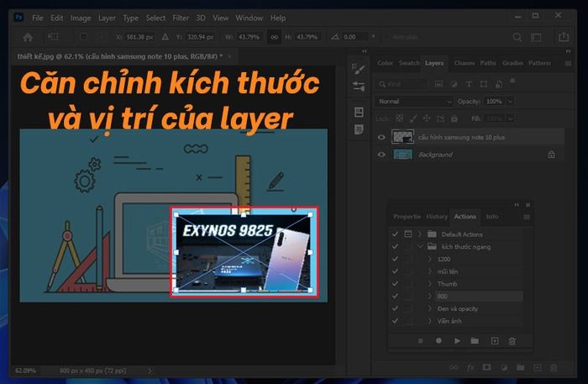Toggle layer filtering on/off switch
Screen dimensions: 588x384
click(512, 81)
